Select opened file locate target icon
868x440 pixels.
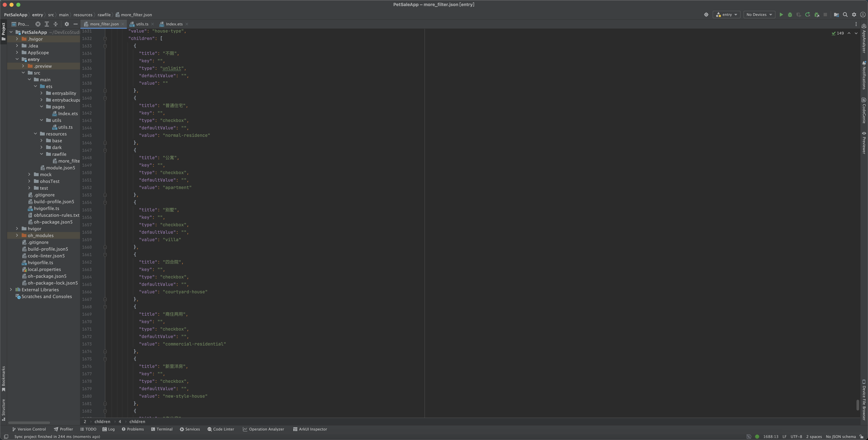(x=38, y=24)
